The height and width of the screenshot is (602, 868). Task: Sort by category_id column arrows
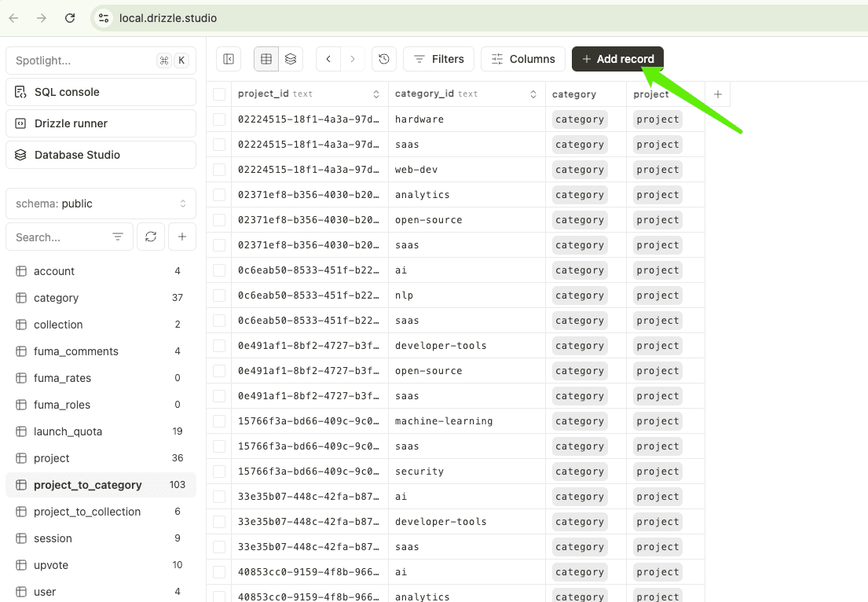(x=533, y=94)
